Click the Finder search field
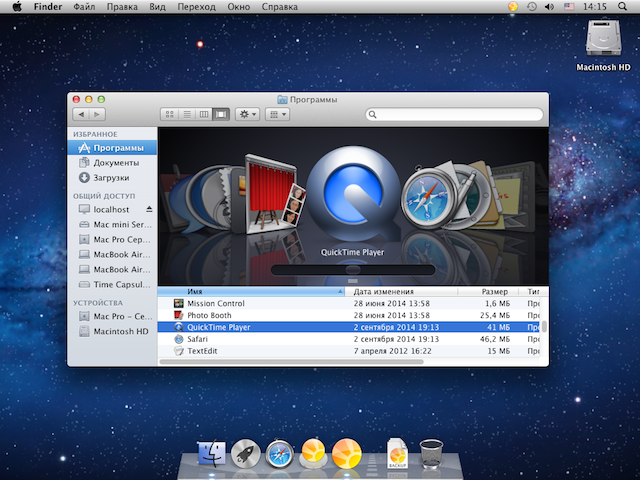The width and height of the screenshot is (640, 480). click(454, 114)
